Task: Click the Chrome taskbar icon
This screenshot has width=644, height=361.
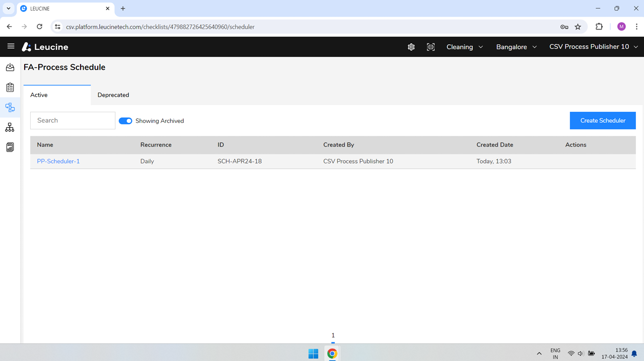Action: pyautogui.click(x=332, y=353)
